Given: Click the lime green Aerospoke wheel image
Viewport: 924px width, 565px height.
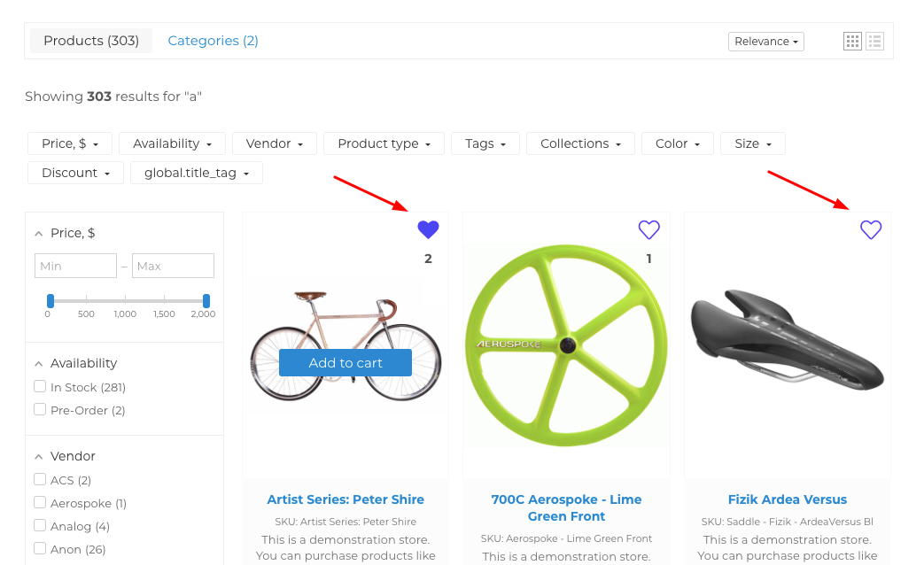Looking at the screenshot, I should tap(566, 345).
